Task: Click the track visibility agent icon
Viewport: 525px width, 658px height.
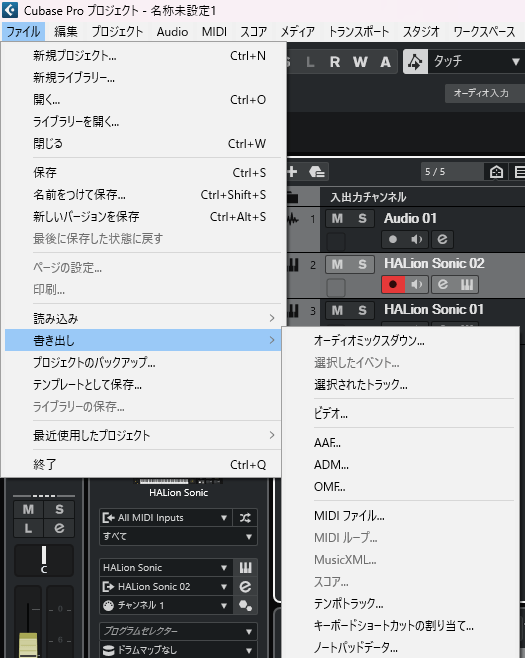Action: [496, 172]
